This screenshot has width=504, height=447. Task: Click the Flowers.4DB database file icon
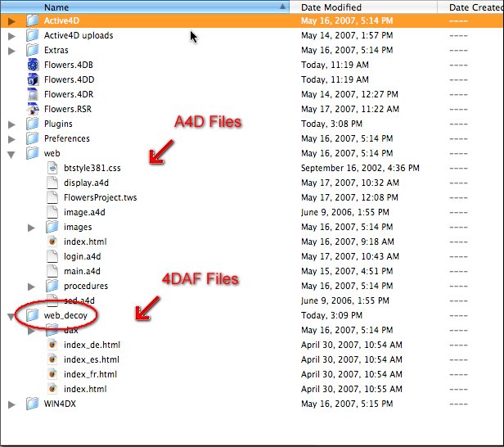(33, 65)
